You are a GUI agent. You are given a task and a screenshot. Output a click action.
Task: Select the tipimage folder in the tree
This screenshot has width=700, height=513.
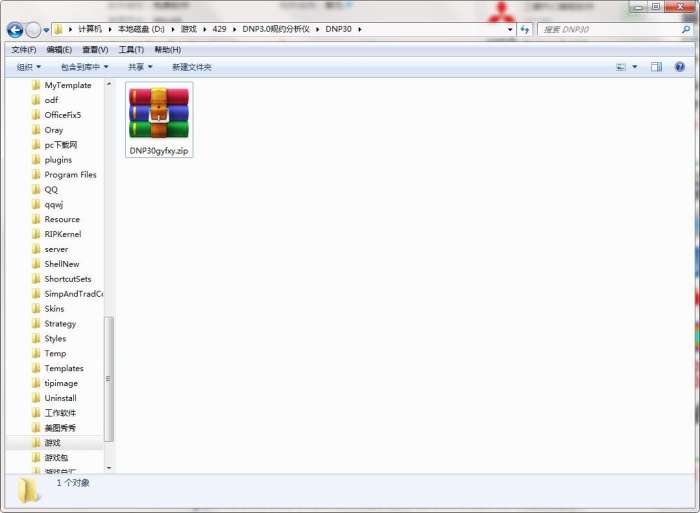coord(55,383)
